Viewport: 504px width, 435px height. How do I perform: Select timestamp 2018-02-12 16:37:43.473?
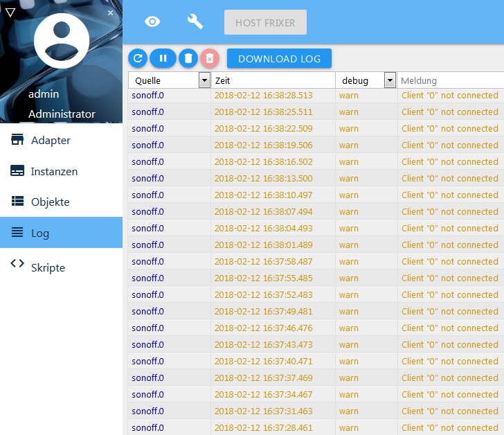click(x=263, y=345)
